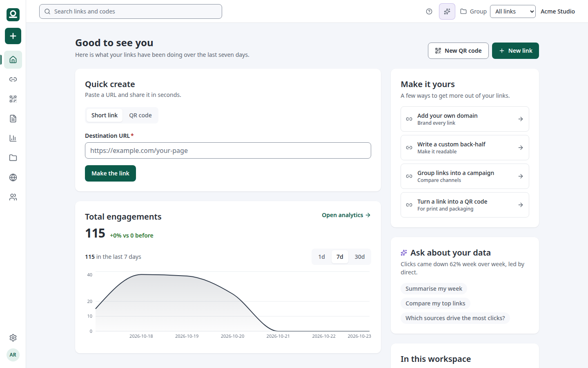Click the engagements count 115 heading
Viewport: 588px width, 368px height.
tap(95, 233)
